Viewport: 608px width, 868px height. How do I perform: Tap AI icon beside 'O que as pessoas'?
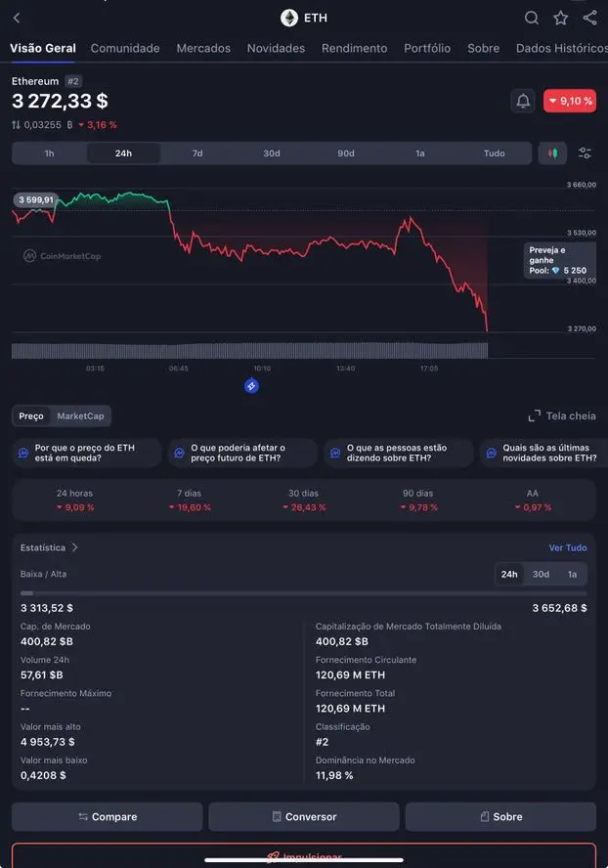[335, 453]
